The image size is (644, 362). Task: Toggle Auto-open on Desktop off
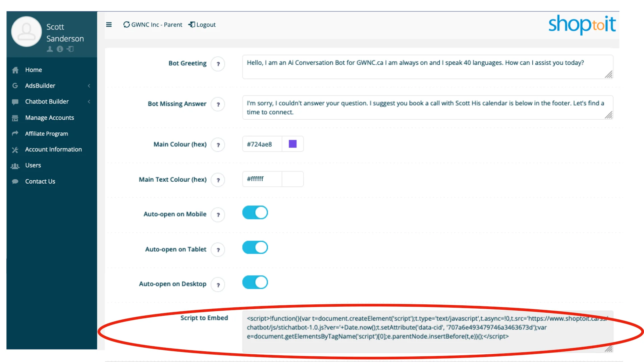tap(255, 282)
